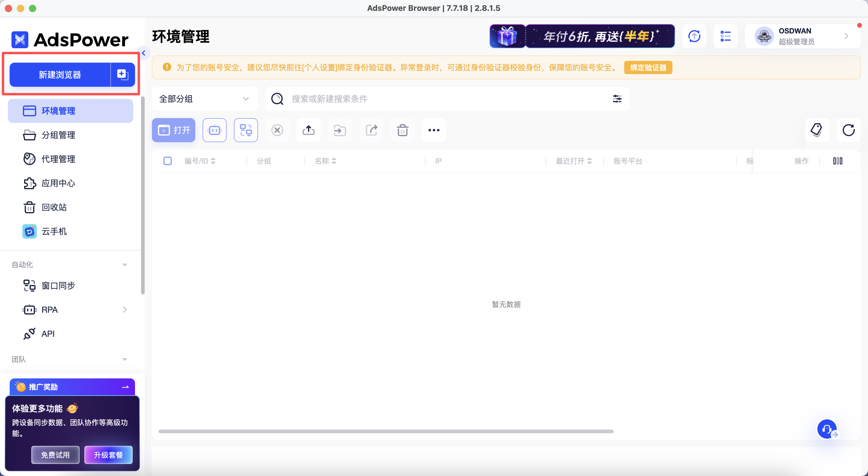Click the window sync toolbar icon
868x476 pixels.
point(246,130)
